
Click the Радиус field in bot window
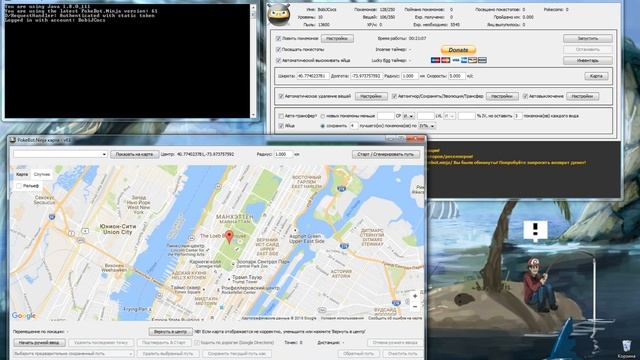click(410, 76)
